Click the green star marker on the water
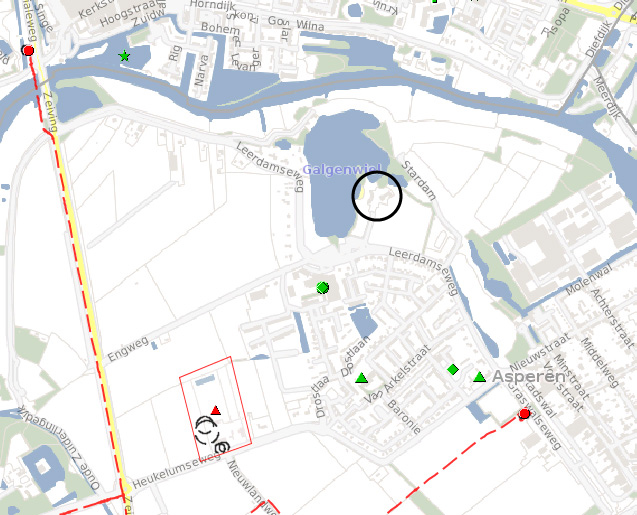 124,56
